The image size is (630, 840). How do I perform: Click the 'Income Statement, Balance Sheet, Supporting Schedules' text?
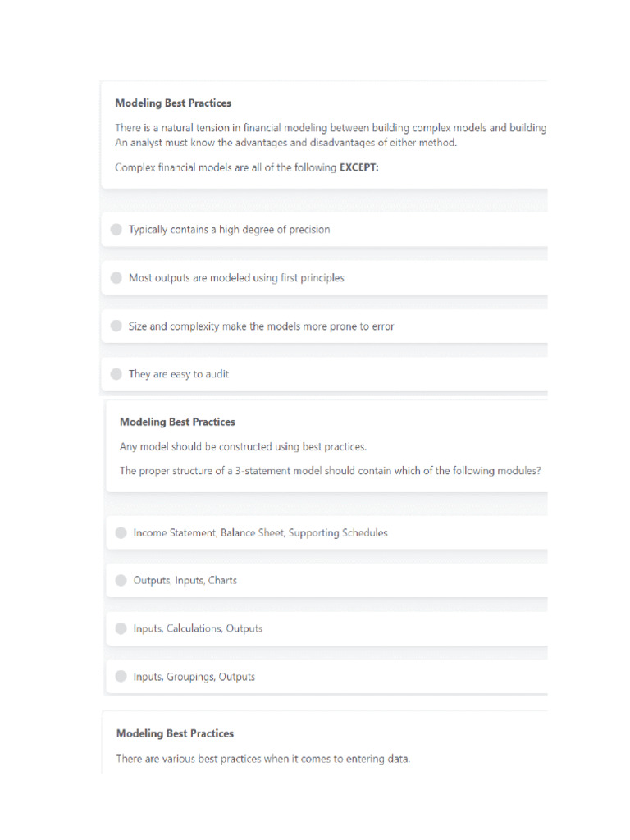click(x=261, y=533)
